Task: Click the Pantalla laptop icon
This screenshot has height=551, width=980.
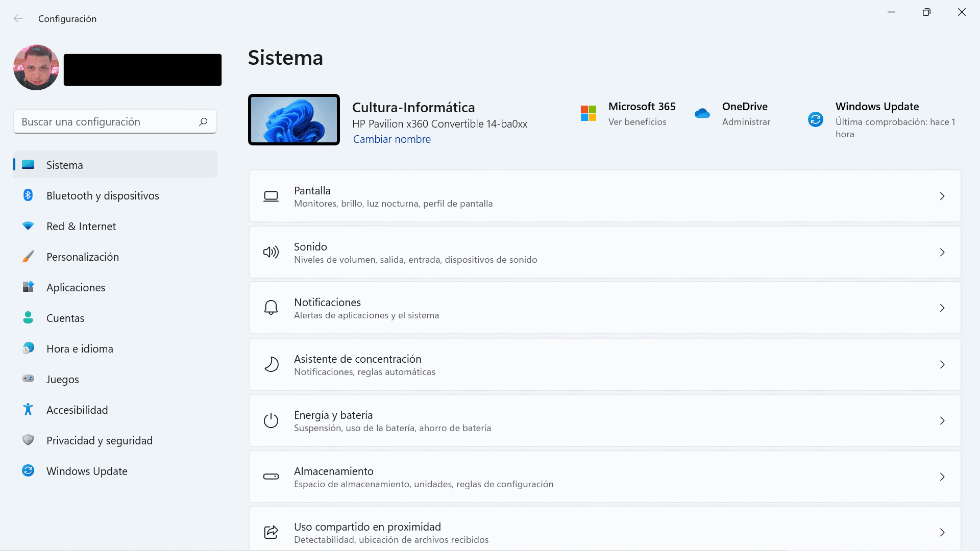Action: tap(271, 196)
